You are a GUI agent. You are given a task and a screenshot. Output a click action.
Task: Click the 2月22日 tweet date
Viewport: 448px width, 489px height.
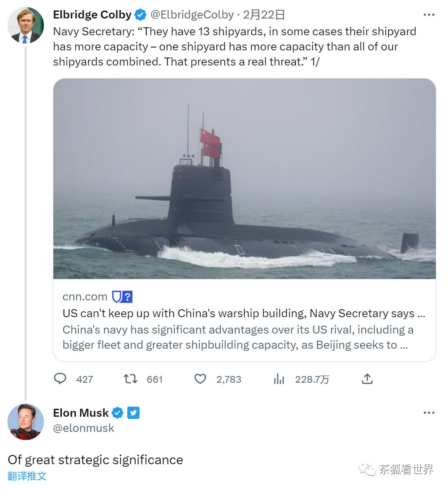pyautogui.click(x=264, y=15)
